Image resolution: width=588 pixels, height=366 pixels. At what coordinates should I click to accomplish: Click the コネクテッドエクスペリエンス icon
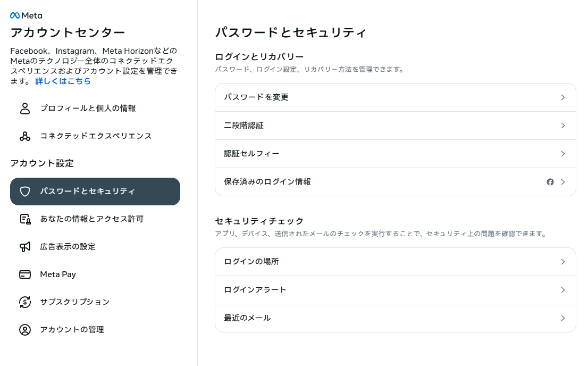24,136
